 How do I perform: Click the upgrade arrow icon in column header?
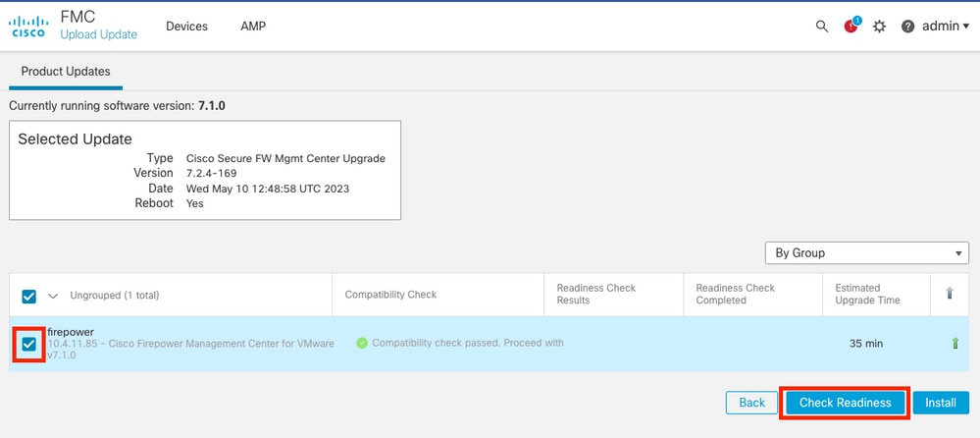pyautogui.click(x=950, y=294)
